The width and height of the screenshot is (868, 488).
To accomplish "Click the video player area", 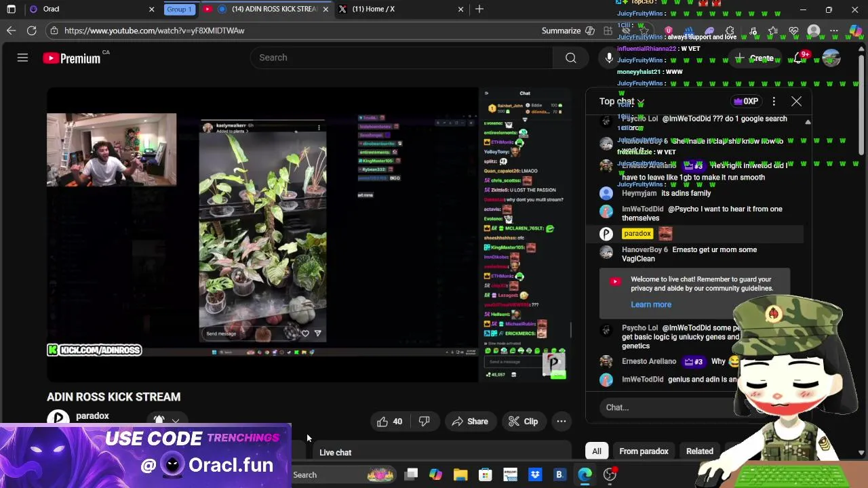I will pyautogui.click(x=309, y=235).
